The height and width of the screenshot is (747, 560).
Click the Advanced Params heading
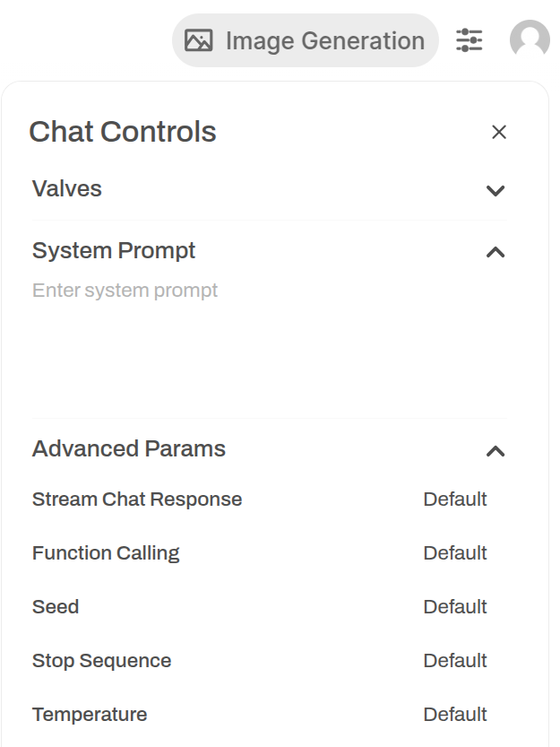pos(128,448)
